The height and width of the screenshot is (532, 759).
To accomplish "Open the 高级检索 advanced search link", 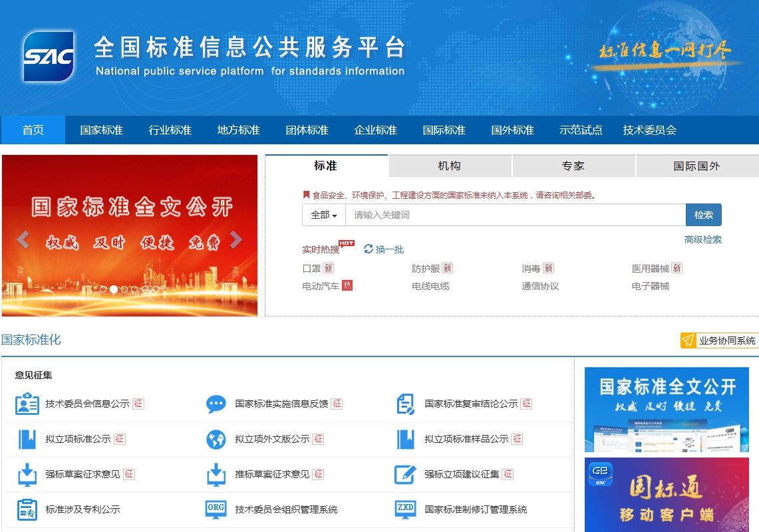I will tap(702, 239).
